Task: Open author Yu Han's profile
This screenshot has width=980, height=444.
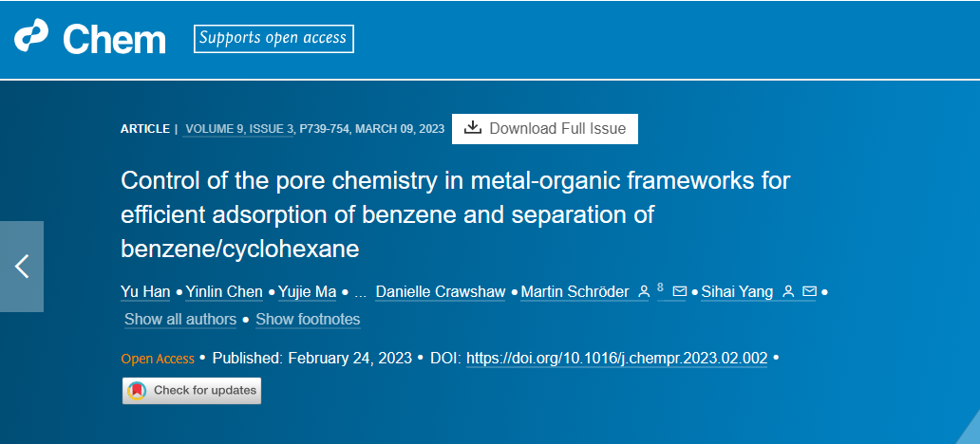Action: 145,291
